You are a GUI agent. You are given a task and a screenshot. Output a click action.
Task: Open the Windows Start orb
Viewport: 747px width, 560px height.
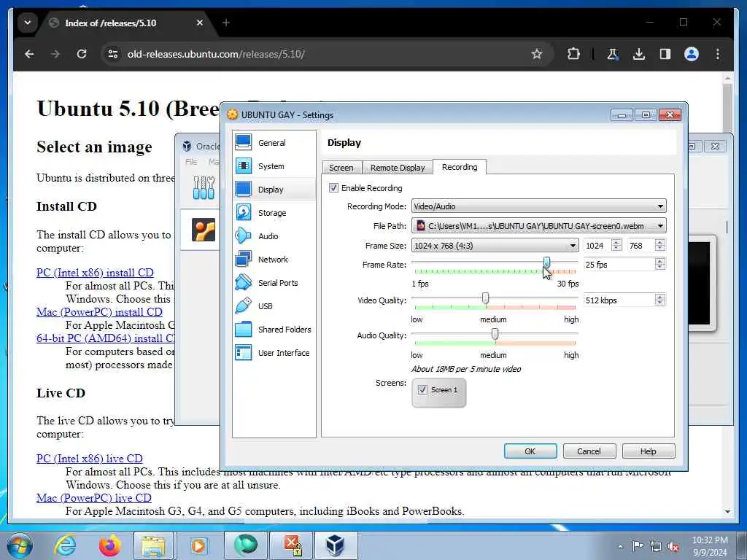[20, 545]
